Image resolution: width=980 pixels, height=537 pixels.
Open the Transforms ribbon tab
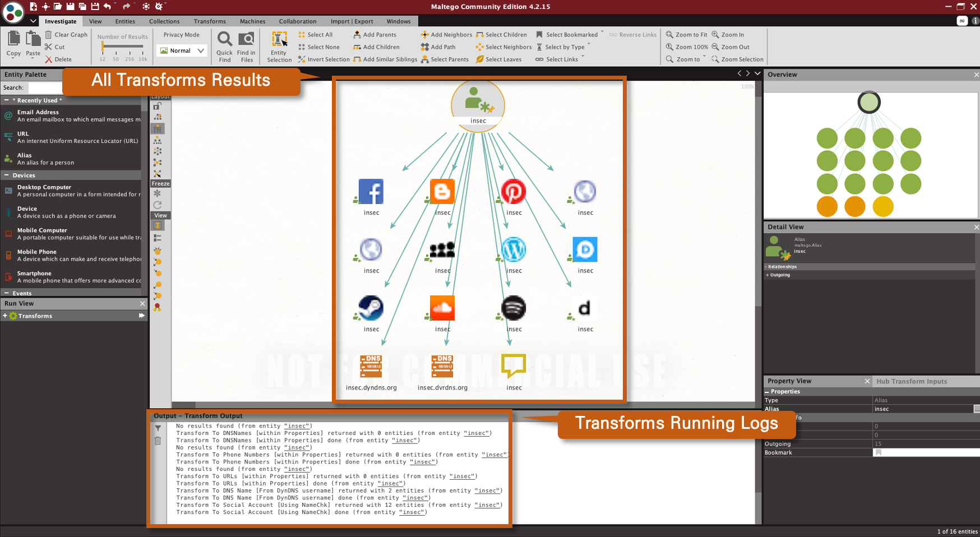(210, 21)
